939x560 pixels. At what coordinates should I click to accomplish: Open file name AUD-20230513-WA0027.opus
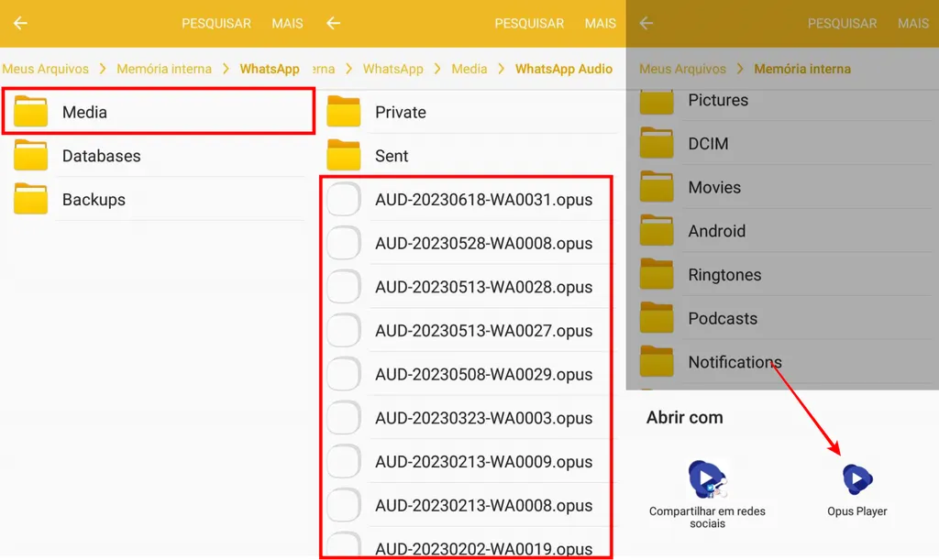click(484, 330)
